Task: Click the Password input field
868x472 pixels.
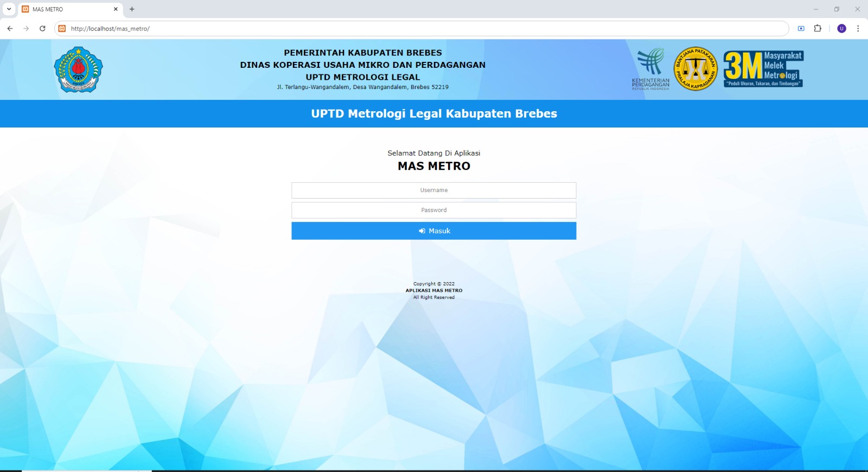Action: tap(433, 211)
